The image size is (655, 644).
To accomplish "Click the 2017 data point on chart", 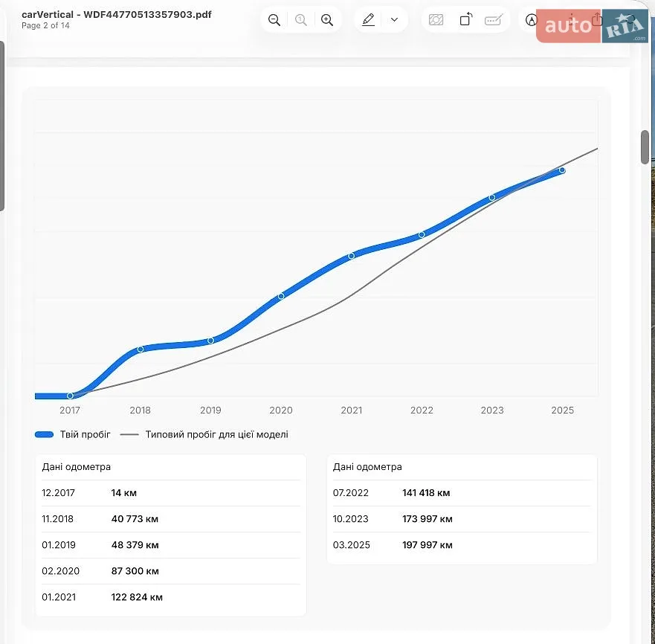I will click(x=70, y=396).
